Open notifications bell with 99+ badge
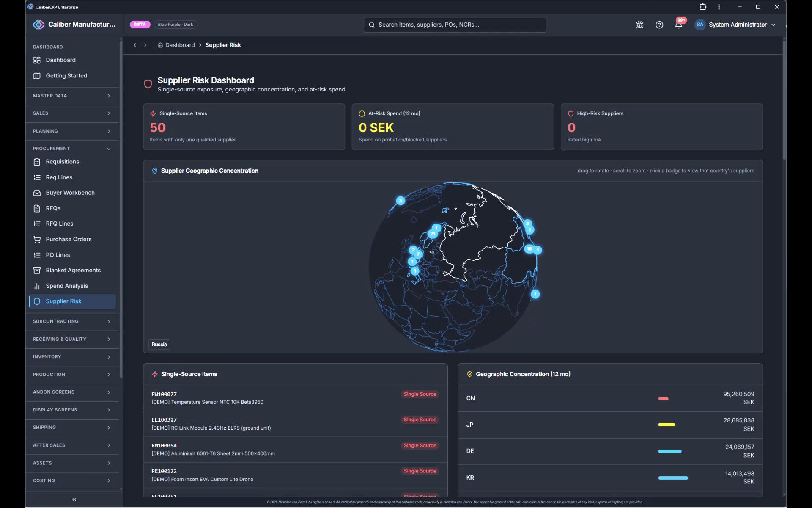Screen dimensions: 812x508 click(679, 24)
